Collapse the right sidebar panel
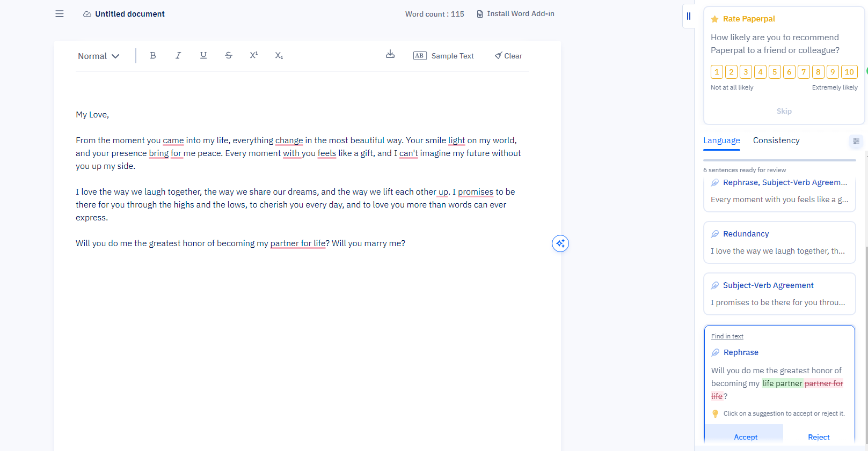 click(689, 16)
